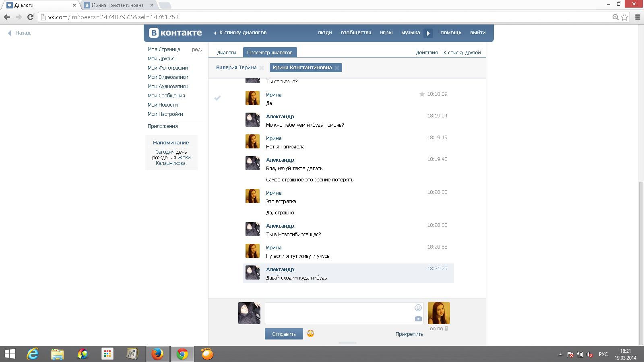Viewport: 644px width, 362px height.
Task: Click the flushed-face emoji beside Отправить
Action: coord(310,333)
